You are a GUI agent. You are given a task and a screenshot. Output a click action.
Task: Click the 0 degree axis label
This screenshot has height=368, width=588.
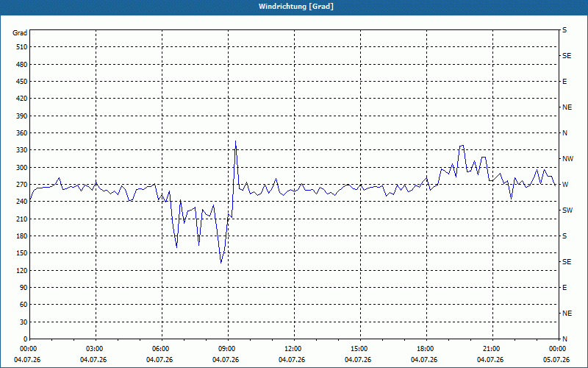click(x=25, y=339)
